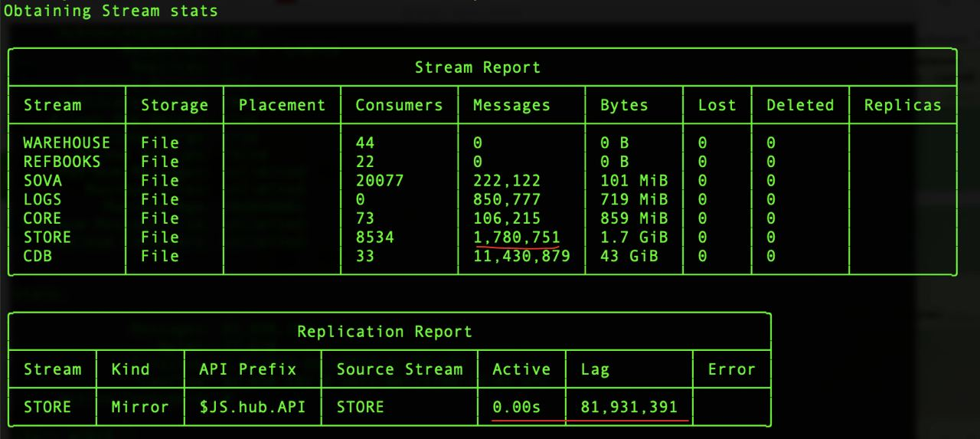Click consumers value 22 for REFBOOKS
This screenshot has height=439, width=980.
click(365, 162)
